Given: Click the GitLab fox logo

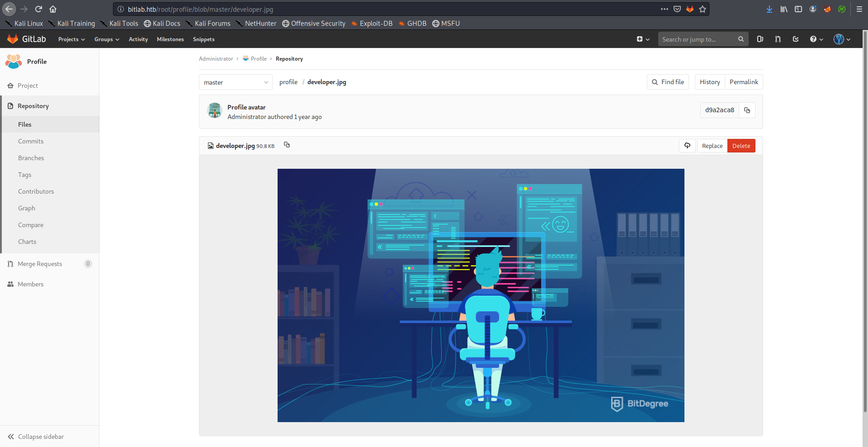Looking at the screenshot, I should [13, 39].
